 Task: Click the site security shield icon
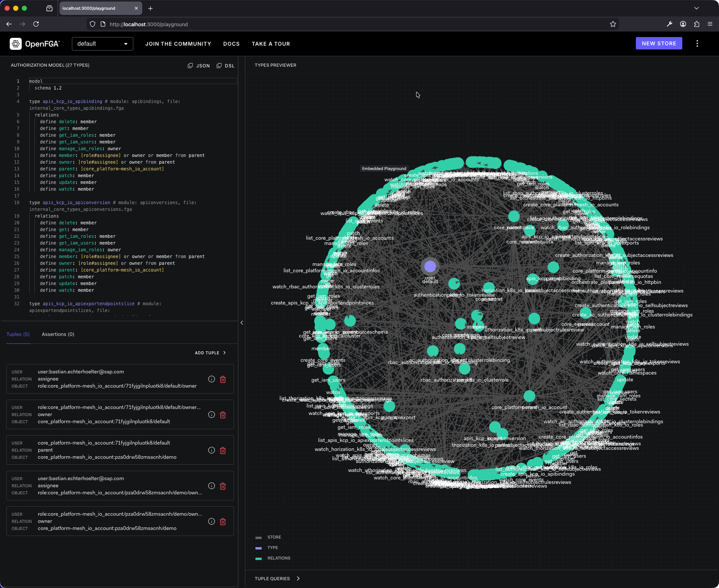(x=92, y=24)
